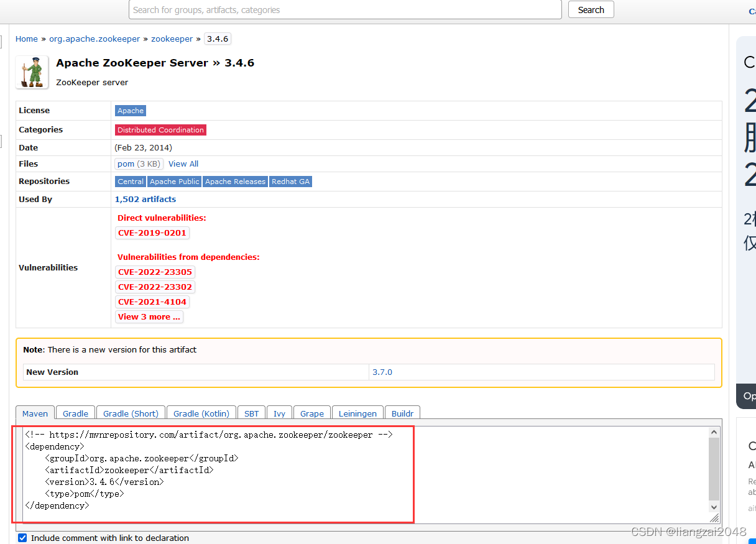Click Vulnerabilities from dependencies label
756x544 pixels.
188,257
